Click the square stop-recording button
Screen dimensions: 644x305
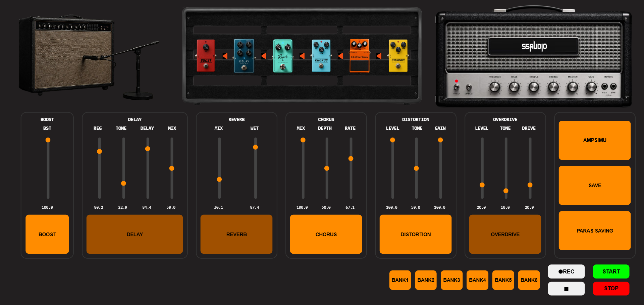point(566,289)
